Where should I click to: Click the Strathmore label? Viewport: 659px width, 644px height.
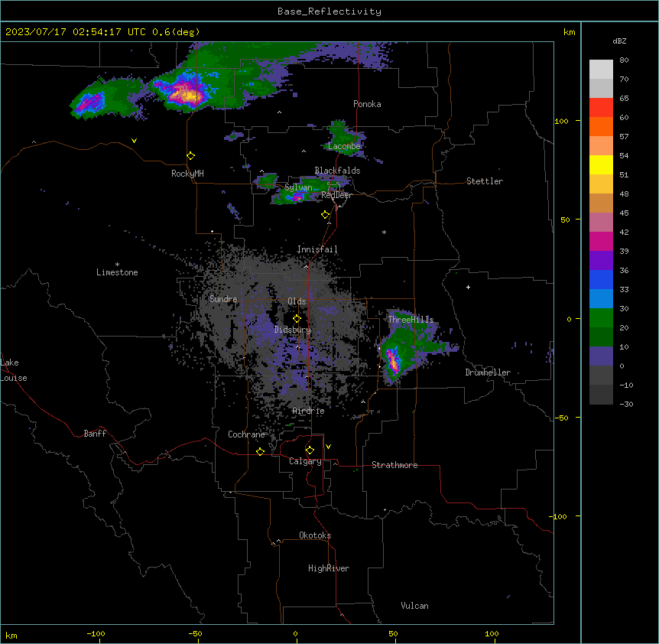click(394, 465)
